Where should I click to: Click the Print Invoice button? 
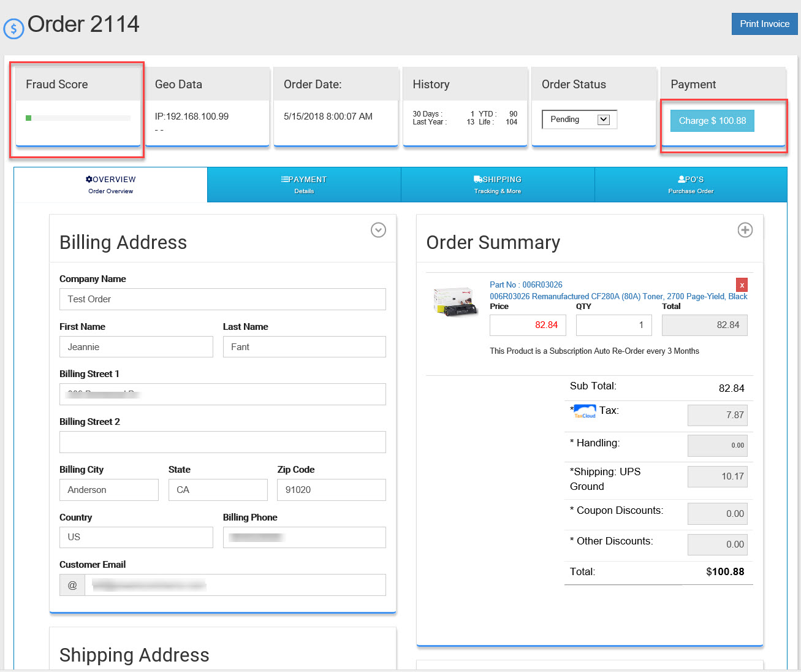tap(764, 24)
